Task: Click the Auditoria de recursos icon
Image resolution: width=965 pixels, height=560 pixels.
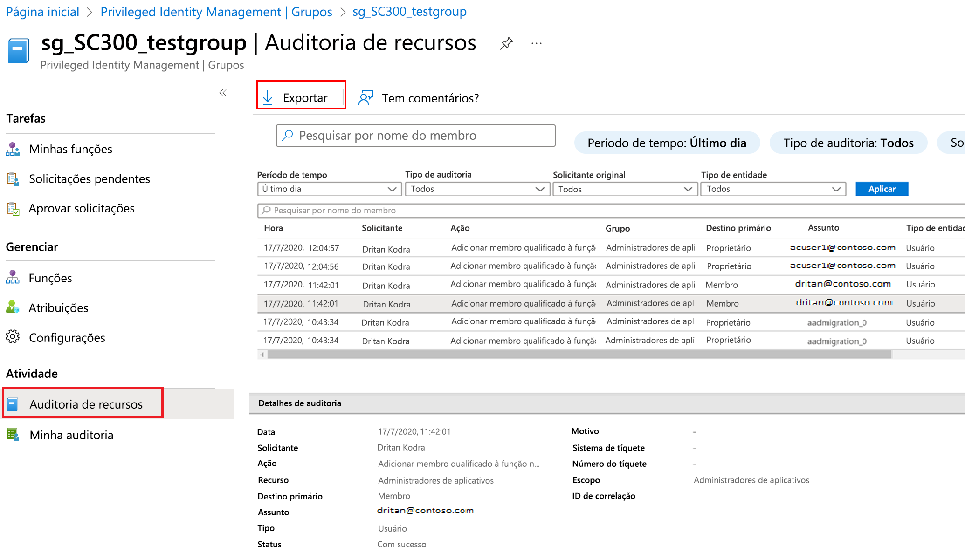Action: [13, 404]
